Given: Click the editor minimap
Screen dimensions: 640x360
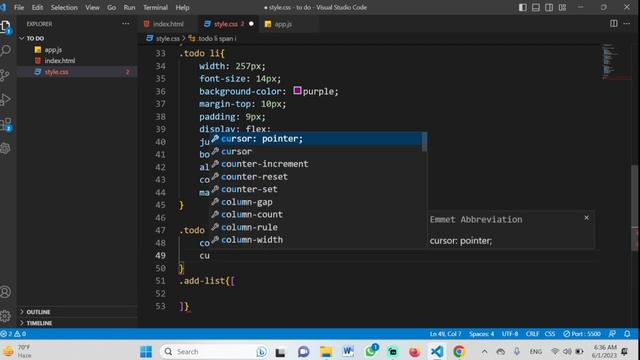Looking at the screenshot, I should coord(616,61).
